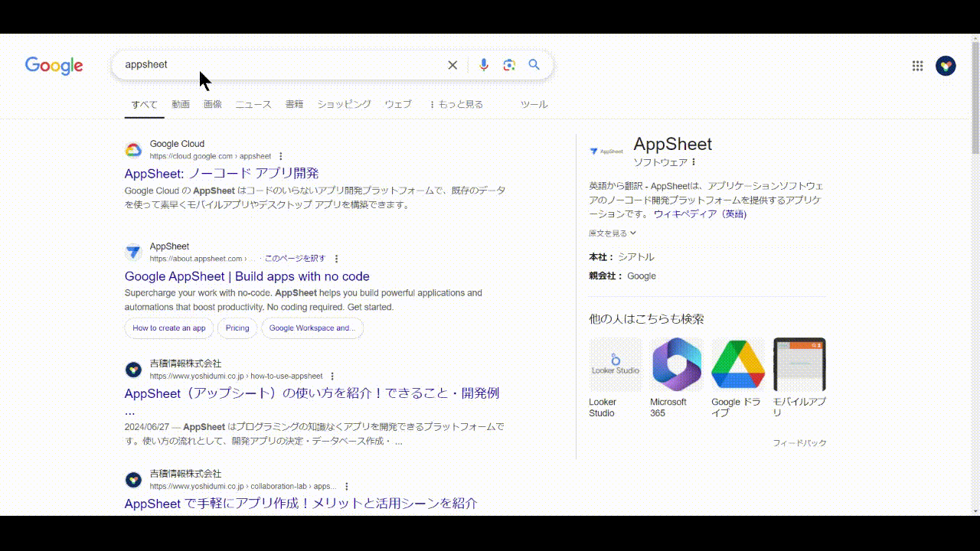Start voice search with the microphone icon

pos(483,65)
